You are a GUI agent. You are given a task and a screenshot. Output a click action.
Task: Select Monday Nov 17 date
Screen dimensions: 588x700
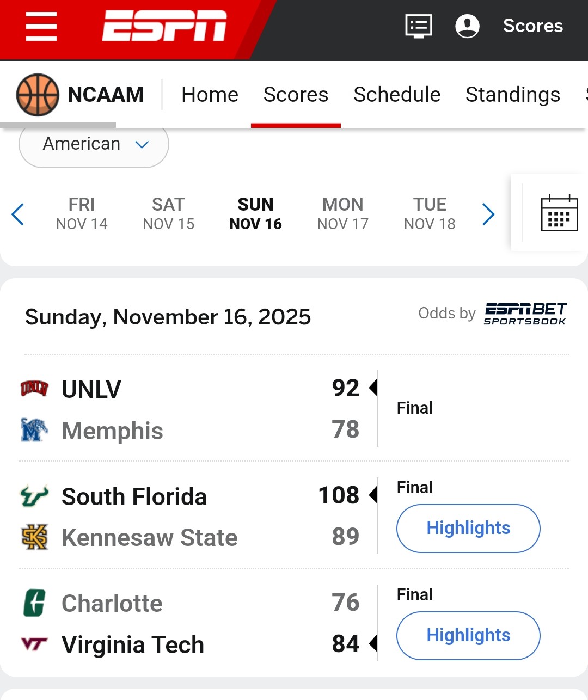(342, 213)
